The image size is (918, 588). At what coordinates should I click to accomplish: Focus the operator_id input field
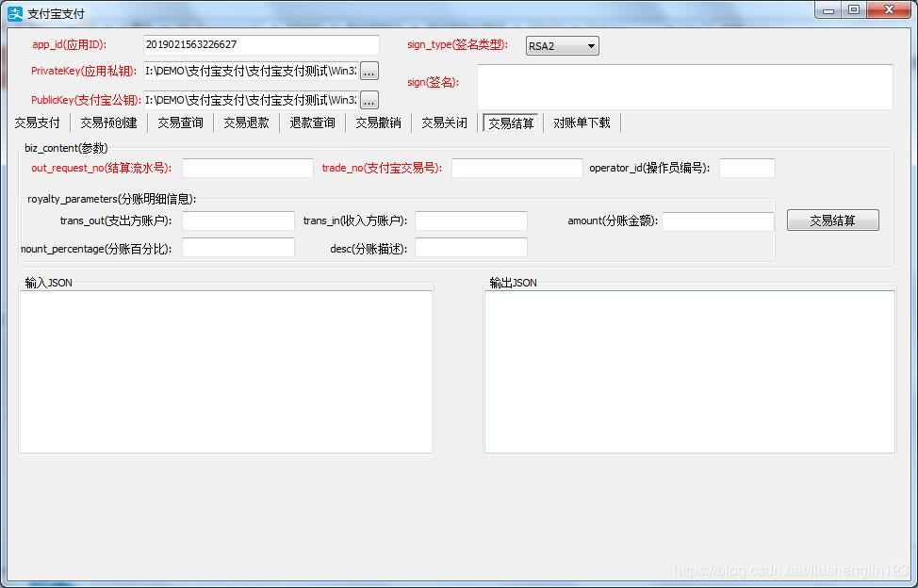747,168
